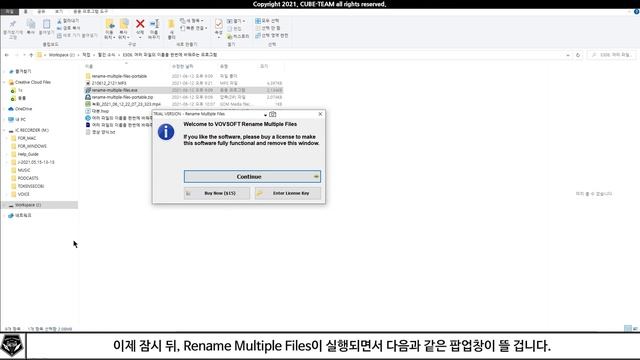Screen dimensions: 640x360
Task: Open the Home (홈) ribbon tab
Action: click(26, 11)
